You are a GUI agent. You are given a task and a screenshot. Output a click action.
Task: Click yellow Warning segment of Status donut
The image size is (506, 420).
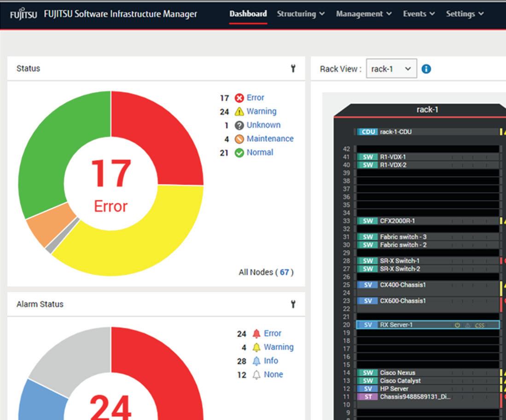(x=145, y=242)
